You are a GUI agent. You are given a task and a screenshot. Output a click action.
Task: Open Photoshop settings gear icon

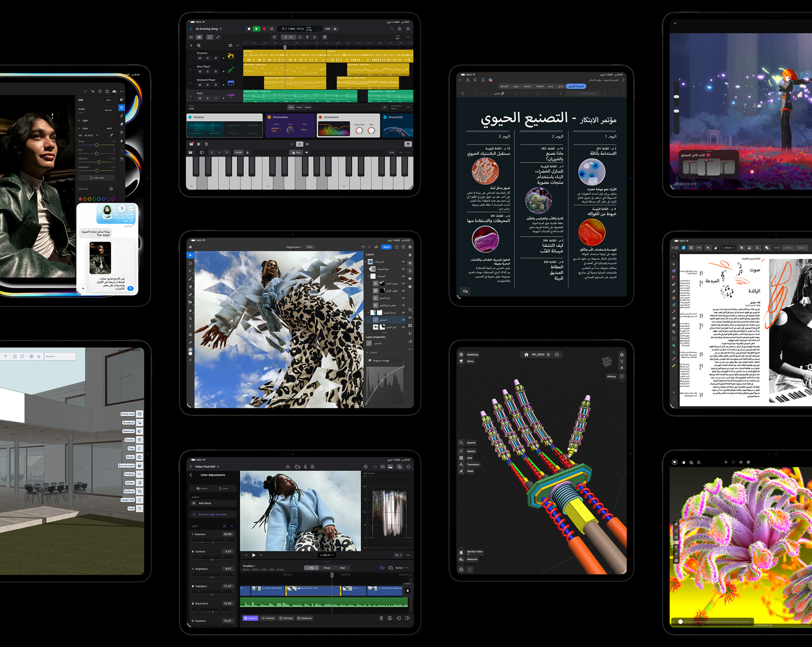click(x=410, y=247)
